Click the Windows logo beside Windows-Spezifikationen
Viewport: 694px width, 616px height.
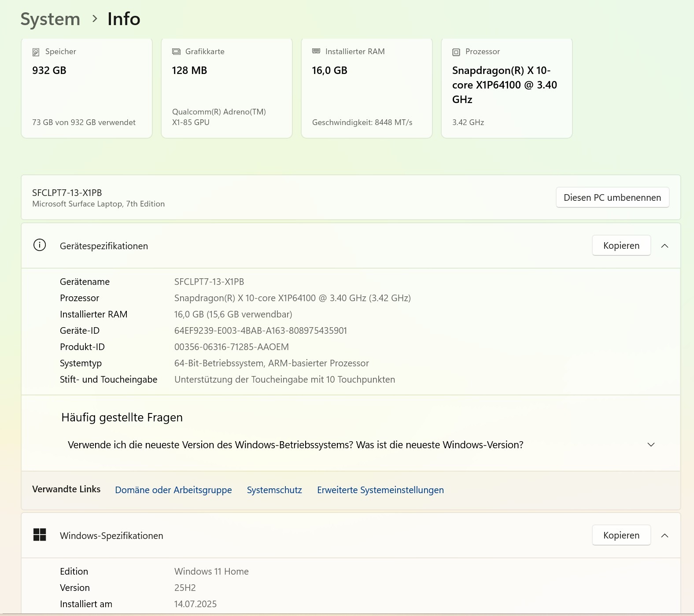(40, 535)
